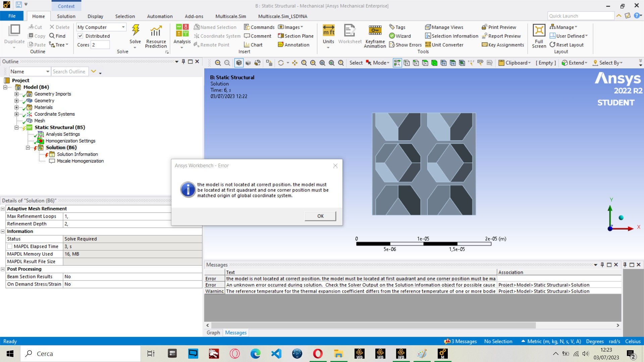
Task: Click Show Errors in Tools
Action: coord(405,45)
